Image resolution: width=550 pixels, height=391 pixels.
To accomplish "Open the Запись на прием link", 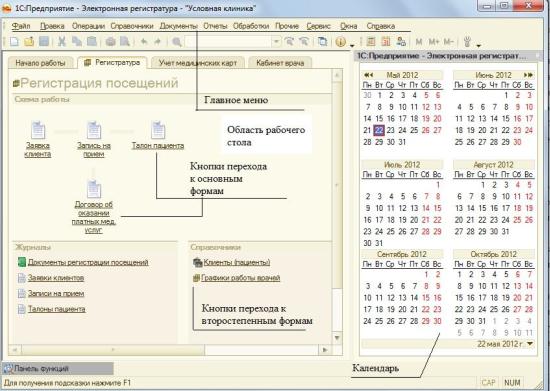I will point(94,150).
